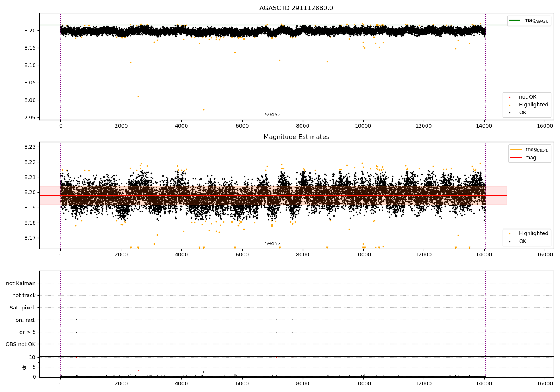Click the 'OBS not OK' axis label
The image size is (560, 392).
pyautogui.click(x=21, y=345)
